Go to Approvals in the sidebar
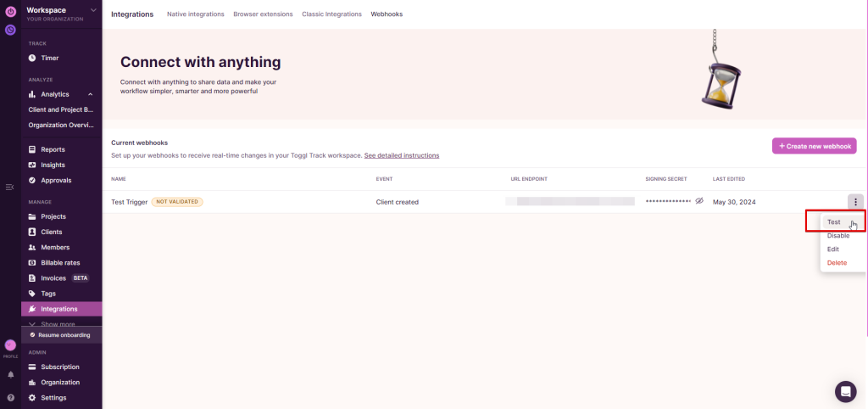868x409 pixels. pos(56,180)
